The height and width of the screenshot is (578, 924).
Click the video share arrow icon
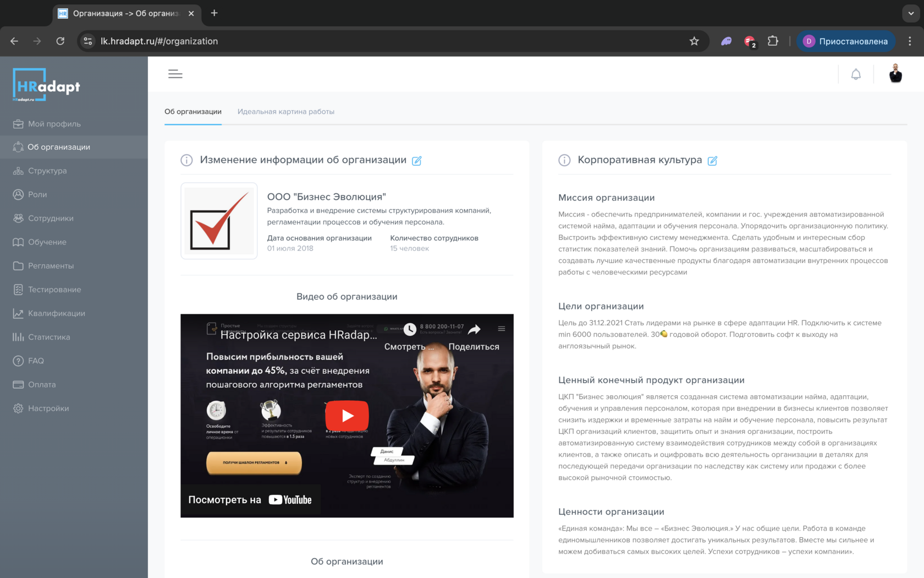point(474,330)
